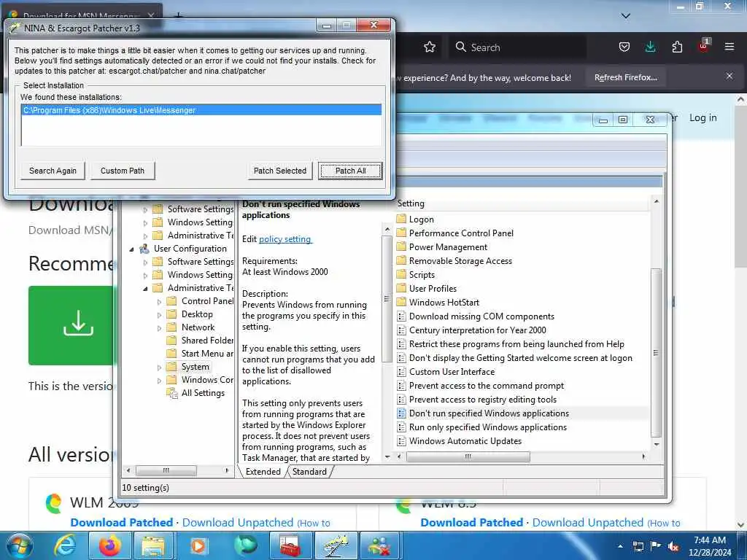Image resolution: width=747 pixels, height=560 pixels.
Task: Switch to the Extended tab
Action: click(263, 472)
